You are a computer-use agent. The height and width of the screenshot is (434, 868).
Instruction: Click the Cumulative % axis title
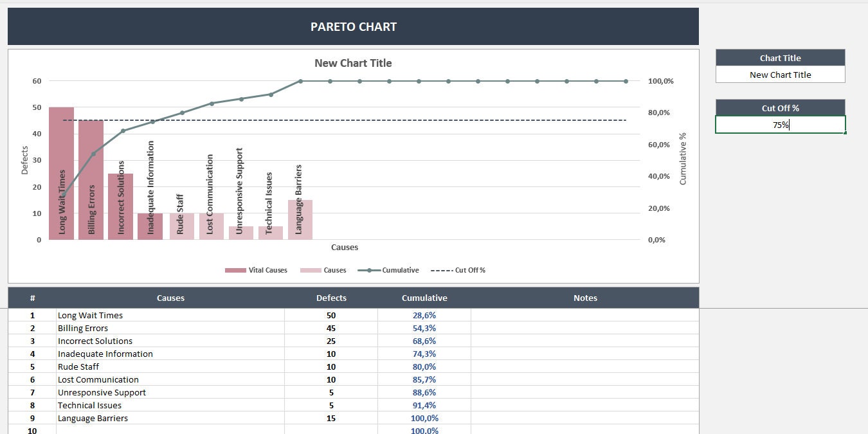[x=683, y=159]
